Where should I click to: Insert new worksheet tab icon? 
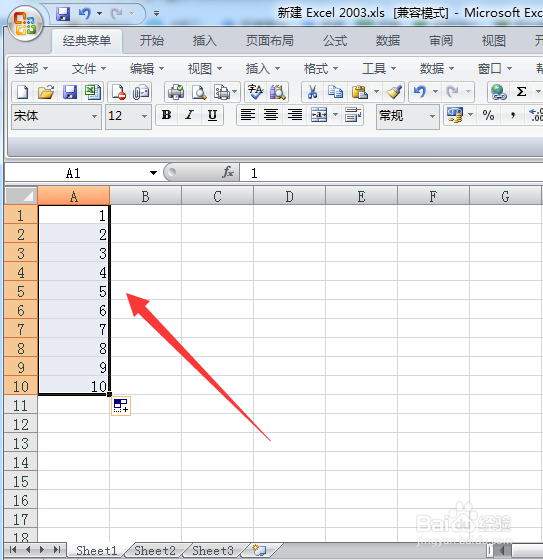pyautogui.click(x=259, y=550)
